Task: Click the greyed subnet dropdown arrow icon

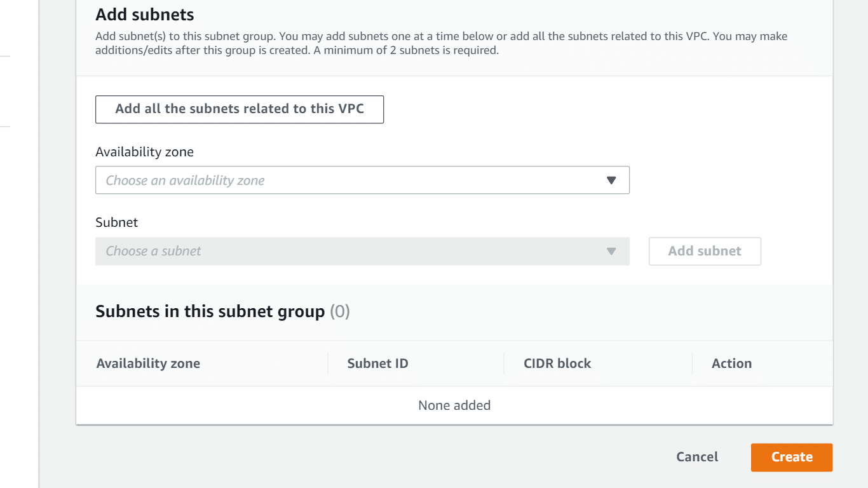Action: tap(611, 251)
